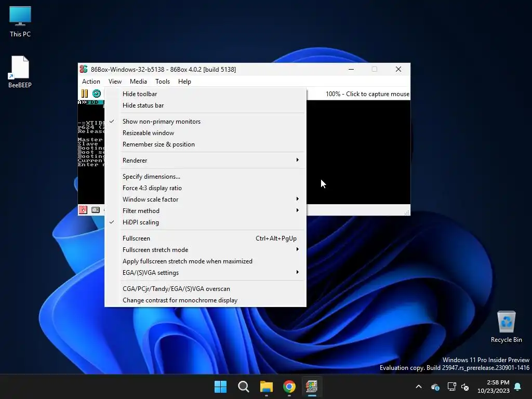Choose Hide status bar
This screenshot has height=399, width=532.
point(205,105)
